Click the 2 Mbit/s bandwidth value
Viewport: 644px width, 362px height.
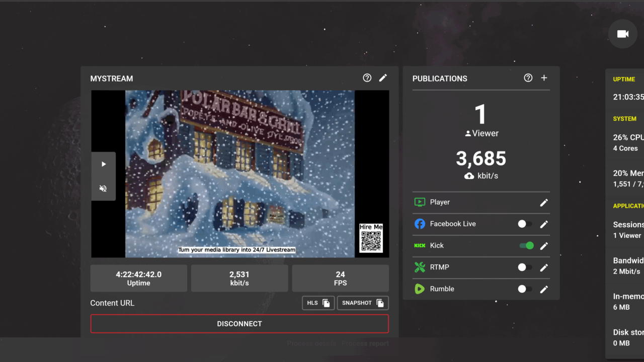627,271
